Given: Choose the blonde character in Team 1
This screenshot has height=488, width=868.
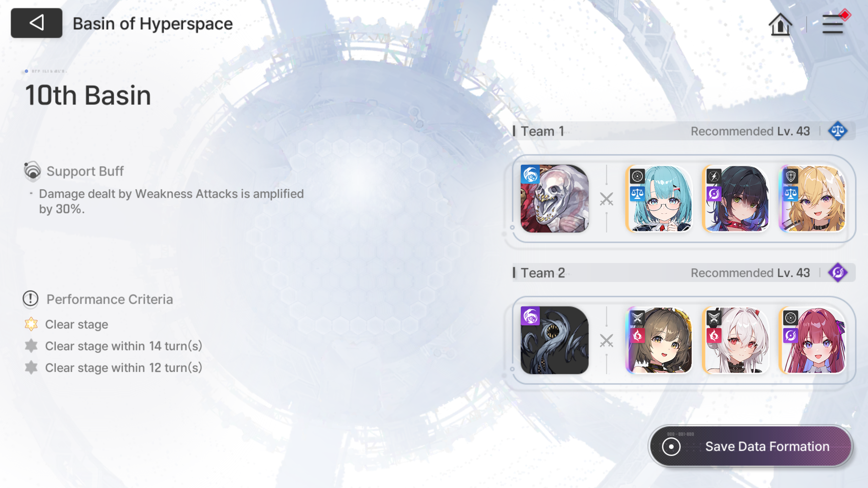Looking at the screenshot, I should pyautogui.click(x=812, y=199).
